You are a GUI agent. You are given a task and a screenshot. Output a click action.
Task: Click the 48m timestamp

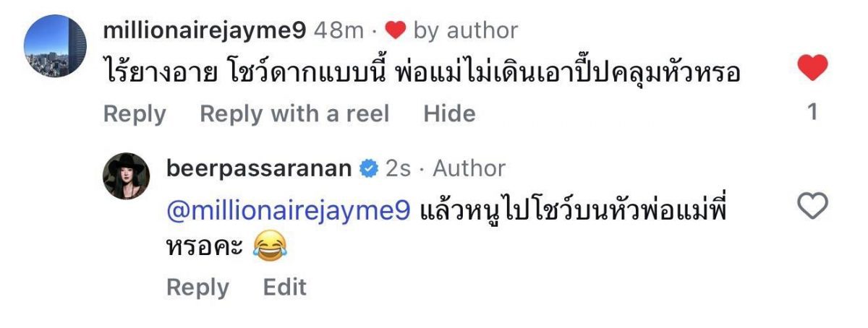[x=339, y=30]
